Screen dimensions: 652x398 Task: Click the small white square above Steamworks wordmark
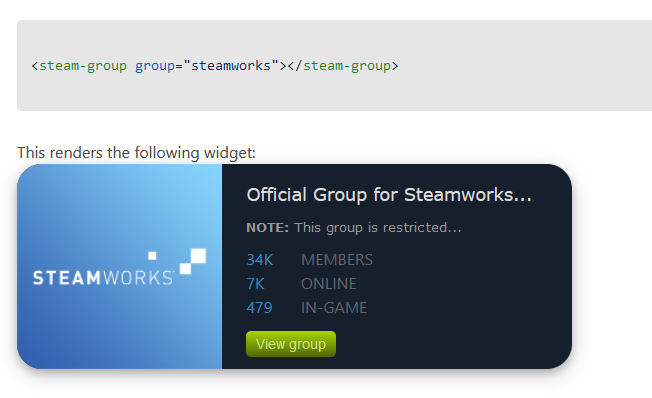(152, 256)
